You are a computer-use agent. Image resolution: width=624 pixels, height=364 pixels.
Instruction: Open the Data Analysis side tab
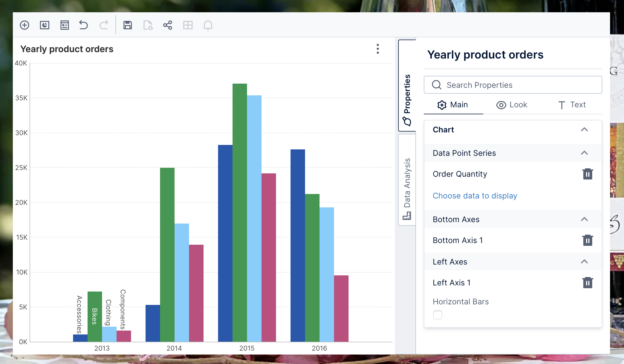pos(407,180)
